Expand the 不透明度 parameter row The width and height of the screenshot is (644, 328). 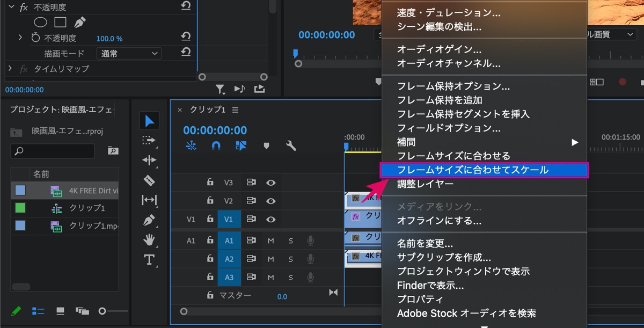(x=20, y=38)
